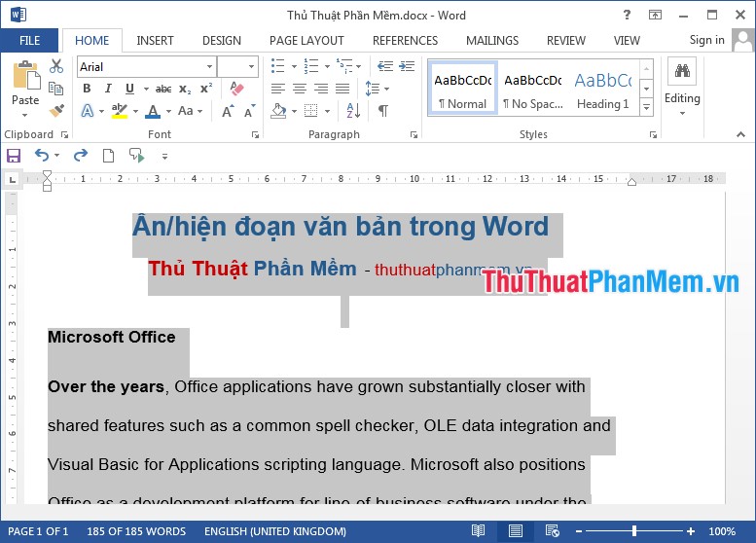Switch to INSERT tab

click(155, 41)
